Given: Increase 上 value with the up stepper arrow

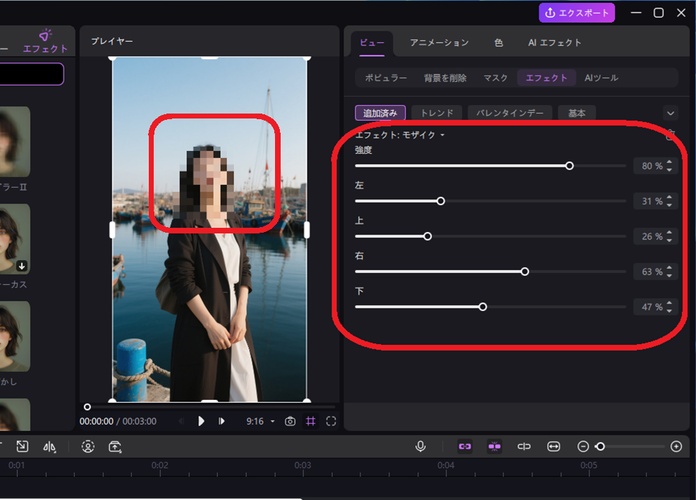Looking at the screenshot, I should 669,233.
